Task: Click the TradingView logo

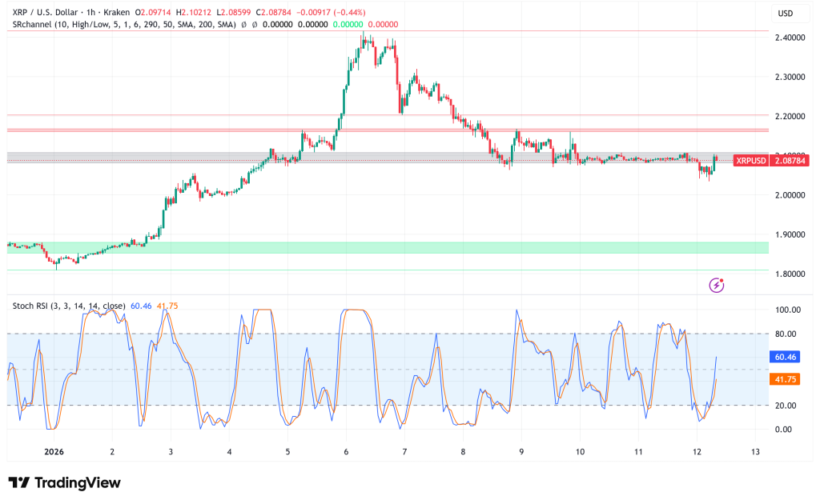Action: coord(63,483)
